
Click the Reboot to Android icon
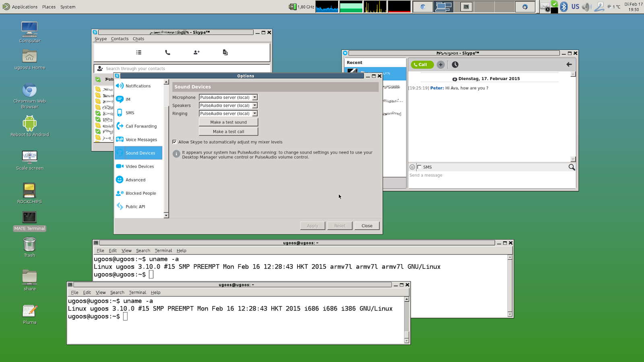click(x=29, y=126)
